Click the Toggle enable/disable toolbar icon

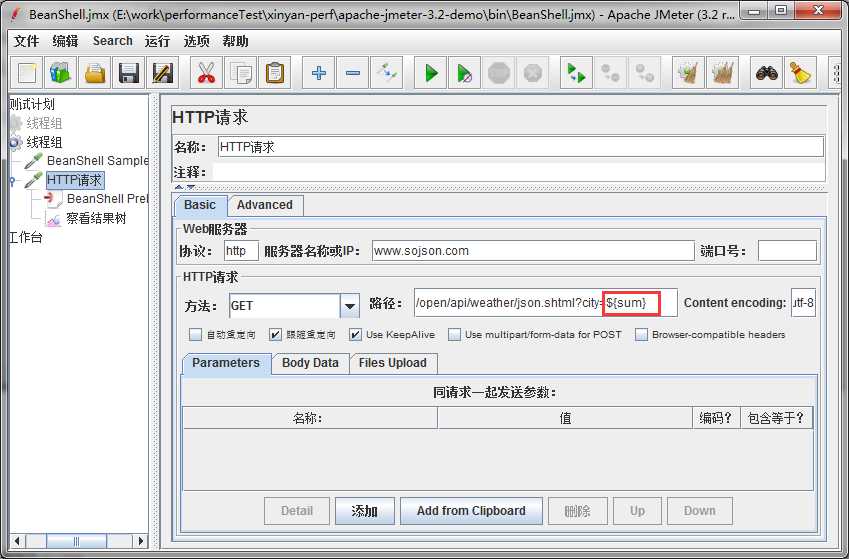point(387,73)
